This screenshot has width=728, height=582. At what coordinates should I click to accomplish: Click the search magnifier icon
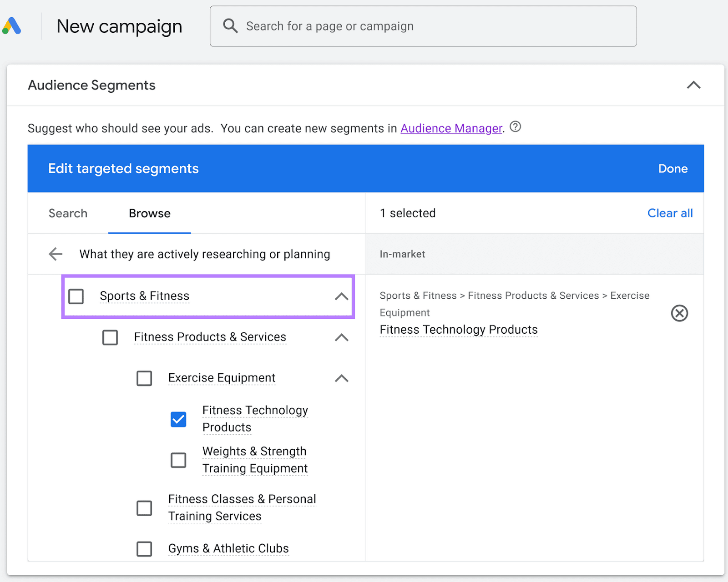click(230, 26)
